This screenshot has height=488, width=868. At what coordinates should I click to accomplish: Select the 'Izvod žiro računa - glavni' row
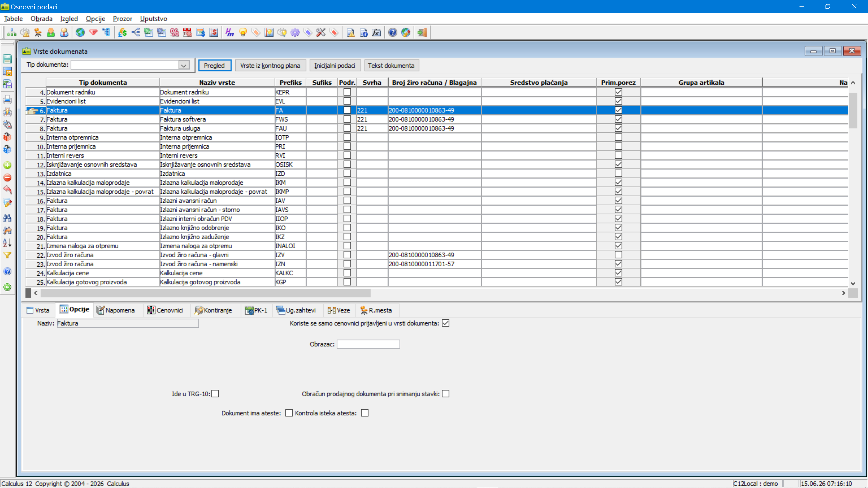coord(437,255)
